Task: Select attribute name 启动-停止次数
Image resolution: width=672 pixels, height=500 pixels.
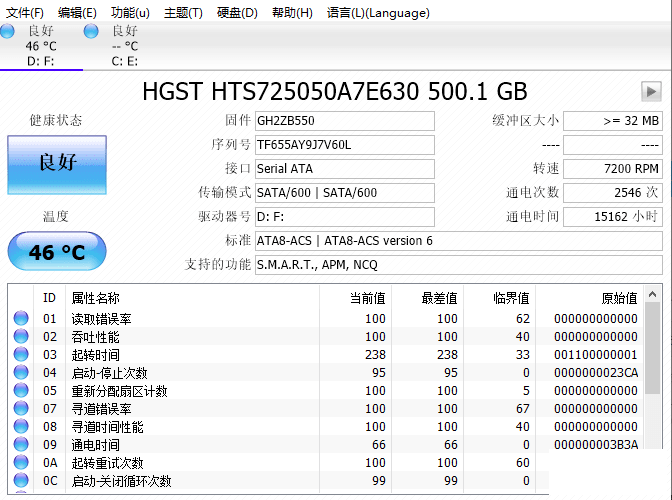Action: [x=109, y=373]
